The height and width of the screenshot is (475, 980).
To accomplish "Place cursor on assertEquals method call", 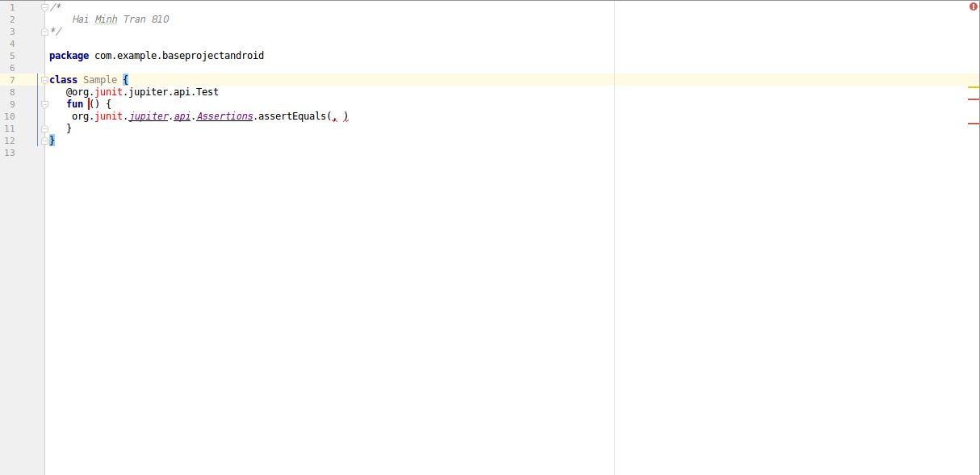I will click(x=292, y=116).
